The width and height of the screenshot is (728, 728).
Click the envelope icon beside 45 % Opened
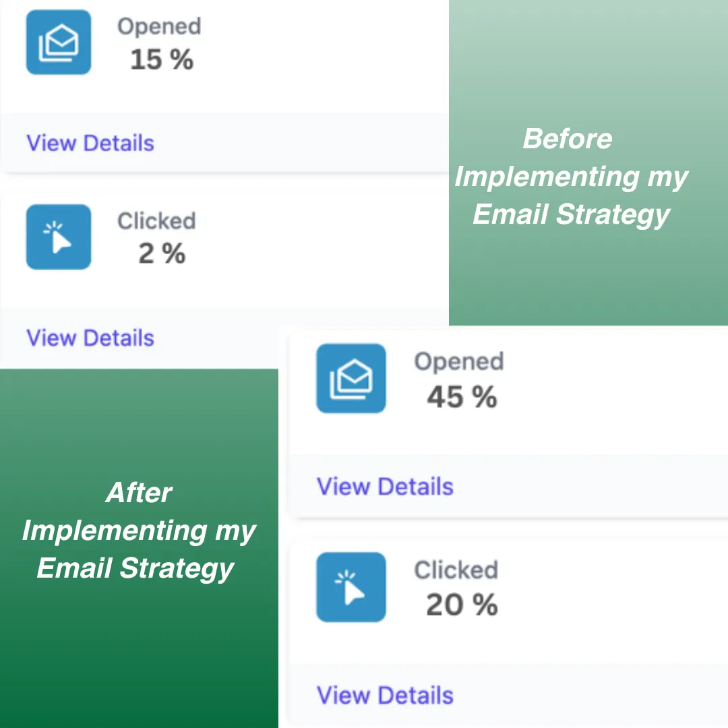click(x=351, y=378)
